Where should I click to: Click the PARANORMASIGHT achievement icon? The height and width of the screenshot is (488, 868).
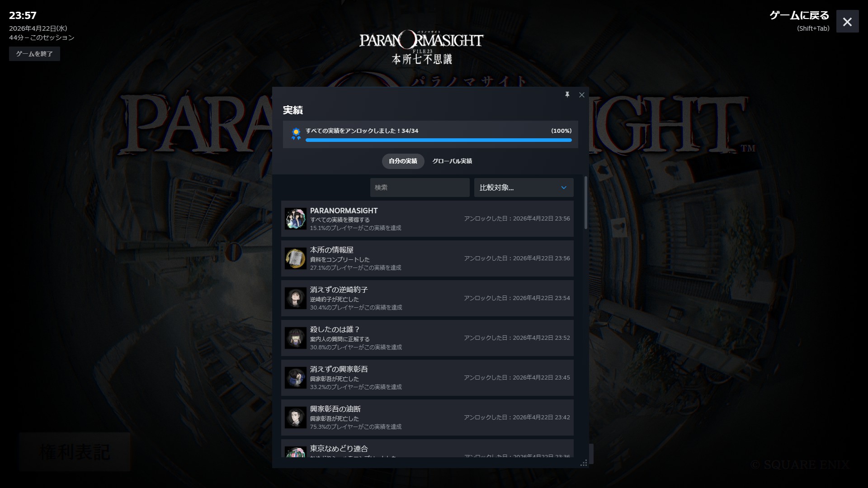(296, 219)
